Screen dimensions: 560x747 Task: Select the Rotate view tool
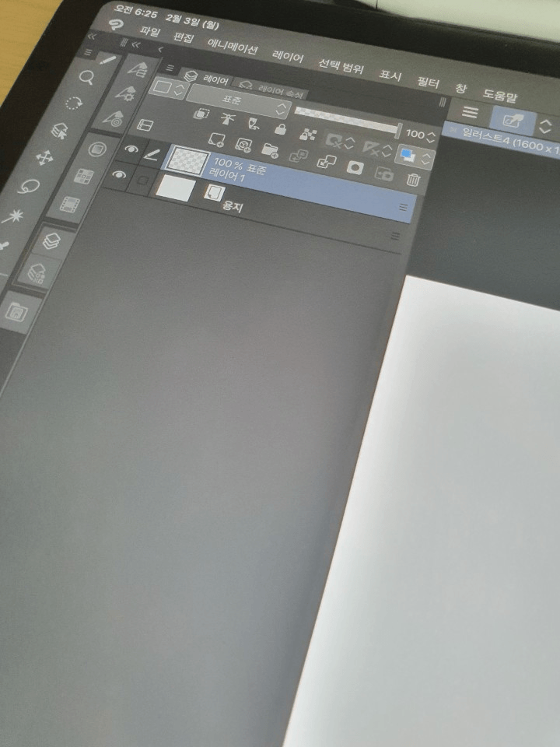73,103
